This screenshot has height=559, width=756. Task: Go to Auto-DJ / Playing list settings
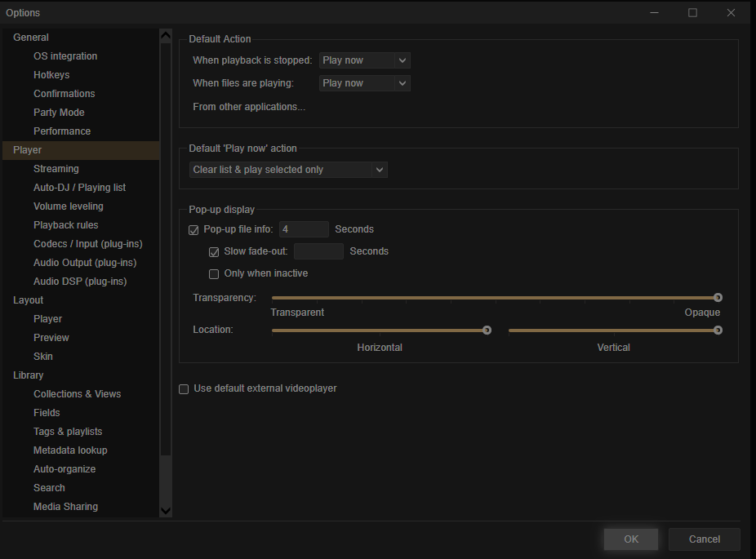tap(79, 188)
